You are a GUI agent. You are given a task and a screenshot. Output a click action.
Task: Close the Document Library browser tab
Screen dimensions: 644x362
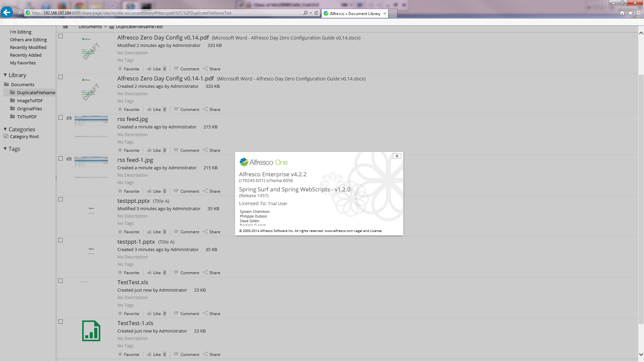pyautogui.click(x=385, y=13)
